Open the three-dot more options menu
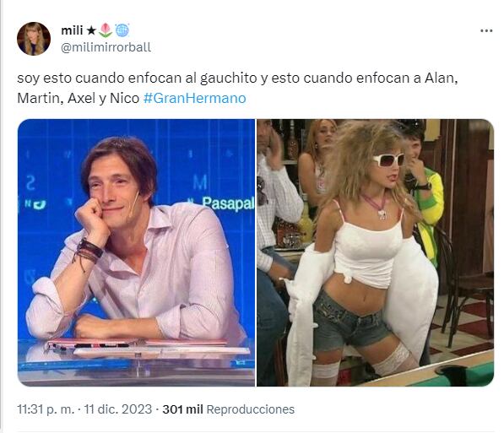The height and width of the screenshot is (433, 504). [x=486, y=31]
